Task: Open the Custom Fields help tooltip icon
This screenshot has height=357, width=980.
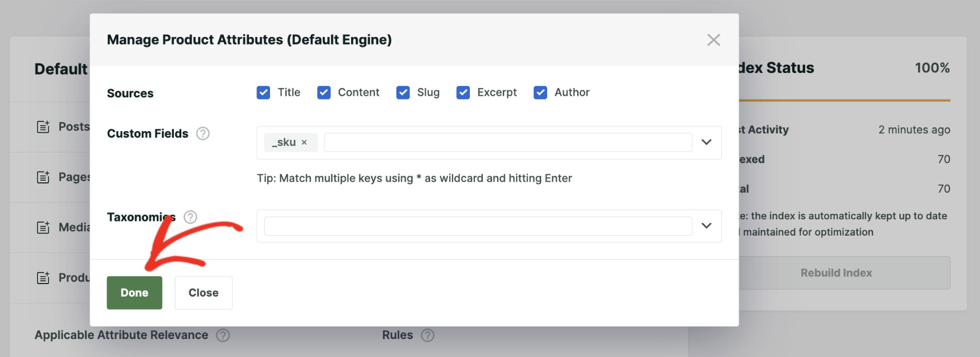Action: click(x=203, y=133)
